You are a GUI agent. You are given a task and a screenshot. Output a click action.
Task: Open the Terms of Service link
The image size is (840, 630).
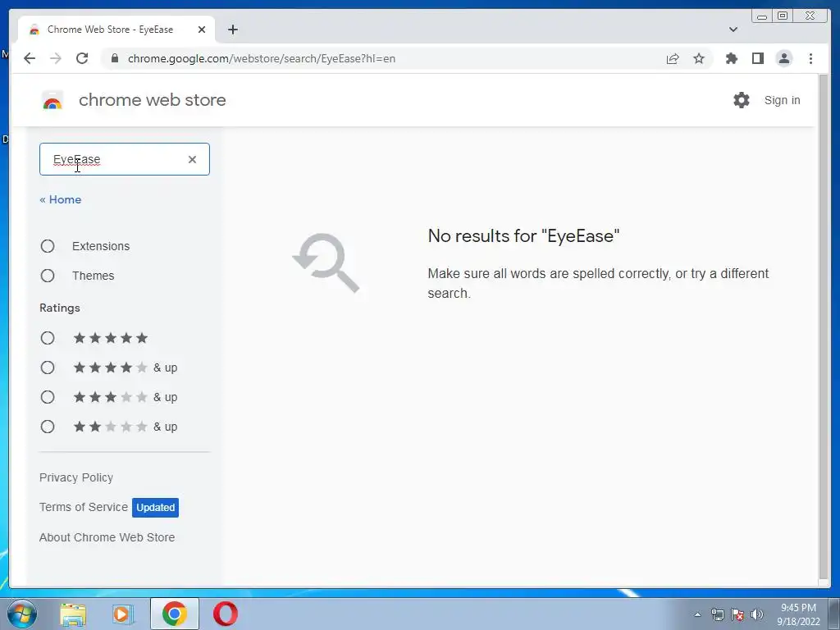point(84,507)
